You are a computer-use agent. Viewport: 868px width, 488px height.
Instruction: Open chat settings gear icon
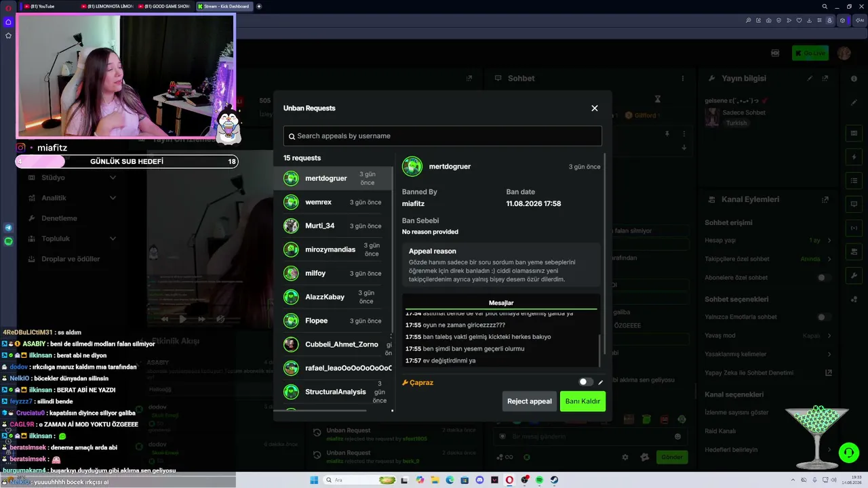coord(625,457)
